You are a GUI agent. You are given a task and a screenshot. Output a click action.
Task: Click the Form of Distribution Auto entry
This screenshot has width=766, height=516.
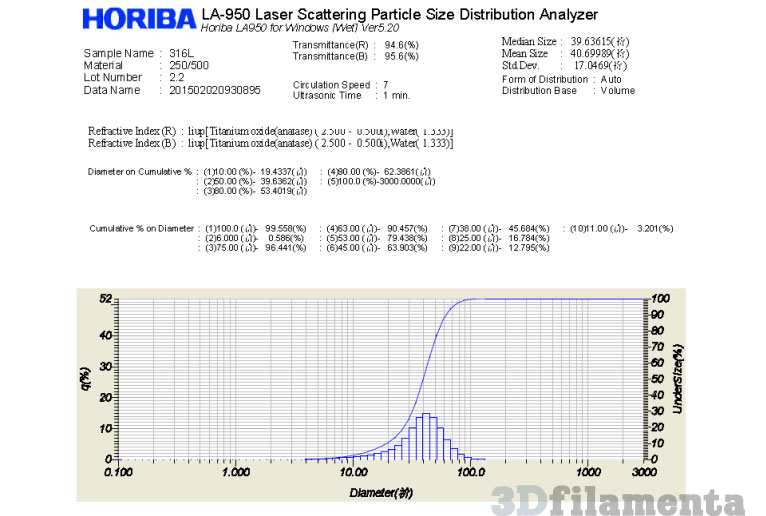point(611,79)
